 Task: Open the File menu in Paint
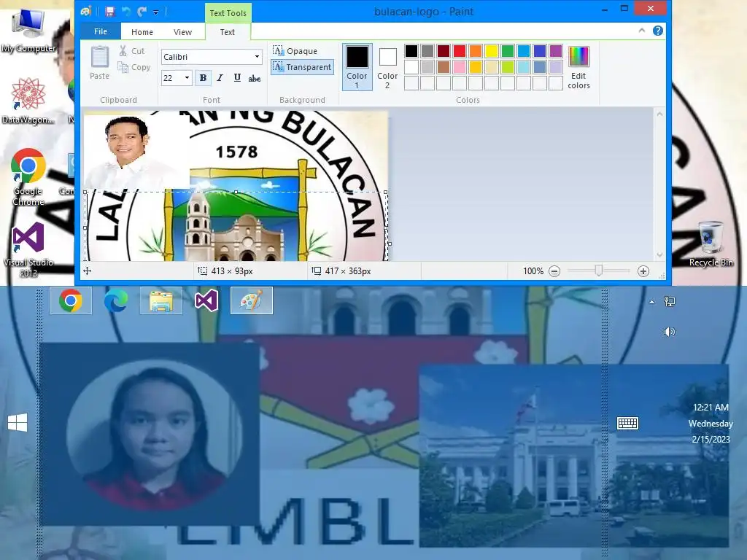pos(101,31)
